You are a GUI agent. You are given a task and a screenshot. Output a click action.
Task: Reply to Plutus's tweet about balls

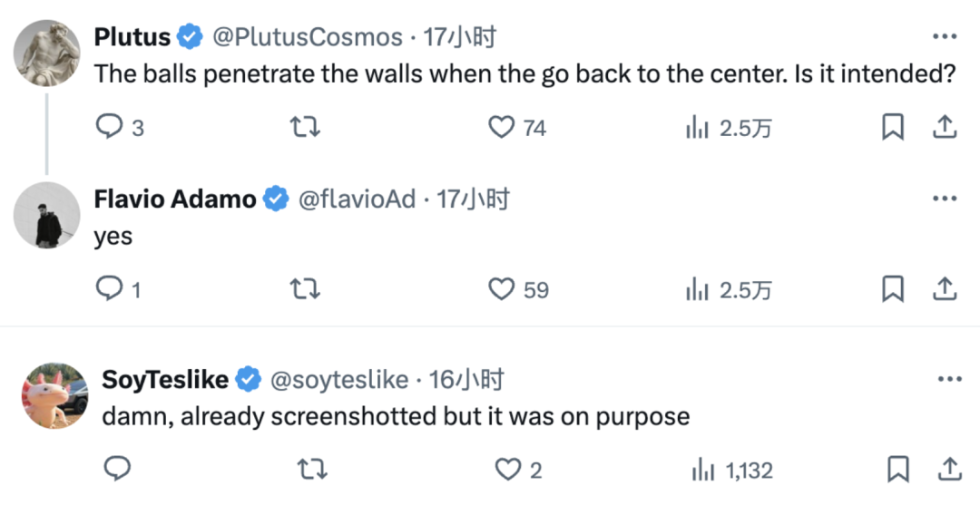click(110, 127)
